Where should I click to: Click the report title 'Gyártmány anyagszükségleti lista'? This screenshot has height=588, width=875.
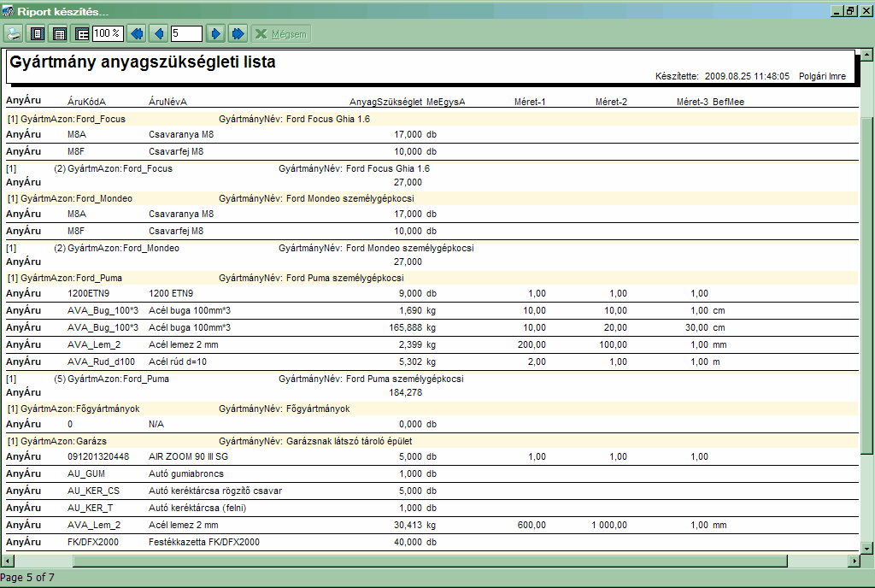click(x=143, y=62)
